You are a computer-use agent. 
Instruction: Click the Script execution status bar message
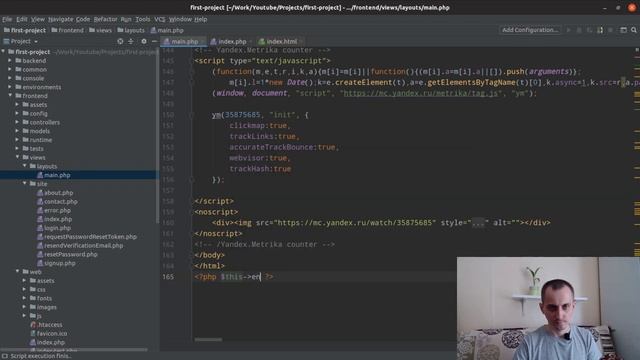pos(40,356)
